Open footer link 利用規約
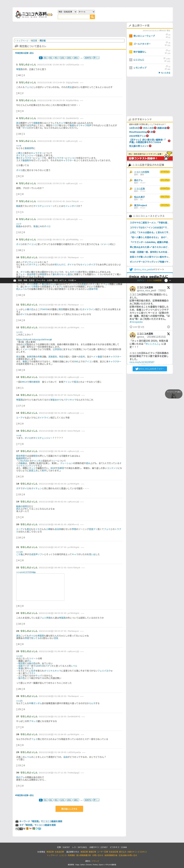184x868 pixels. (71, 855)
